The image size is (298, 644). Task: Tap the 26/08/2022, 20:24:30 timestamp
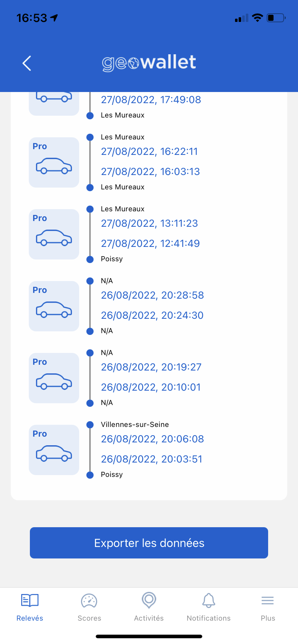tap(152, 315)
